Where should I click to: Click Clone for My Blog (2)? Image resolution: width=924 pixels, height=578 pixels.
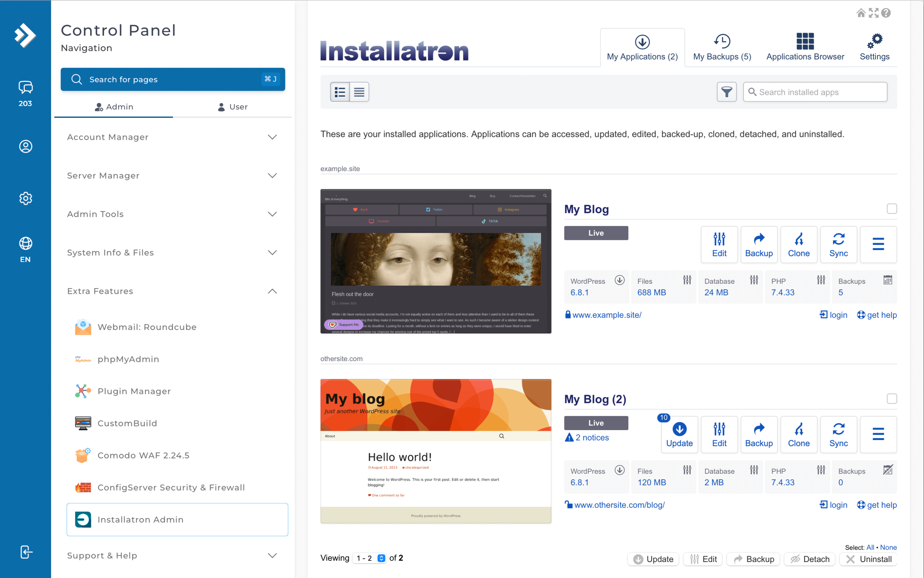click(x=799, y=435)
